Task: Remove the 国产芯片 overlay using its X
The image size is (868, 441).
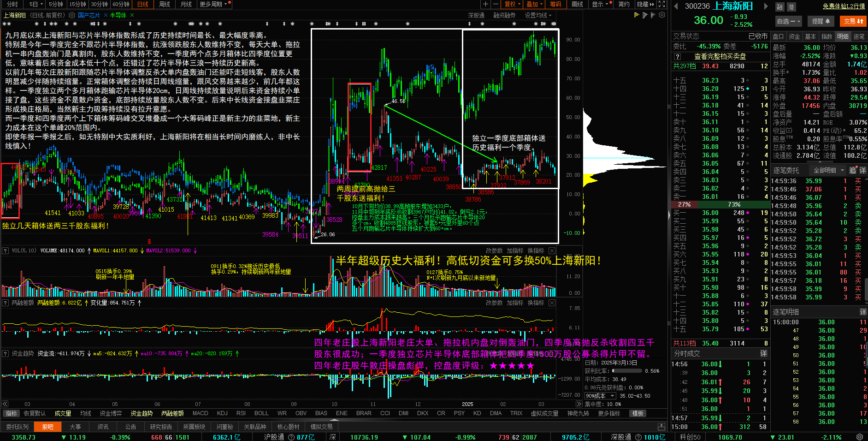Action: (x=106, y=15)
